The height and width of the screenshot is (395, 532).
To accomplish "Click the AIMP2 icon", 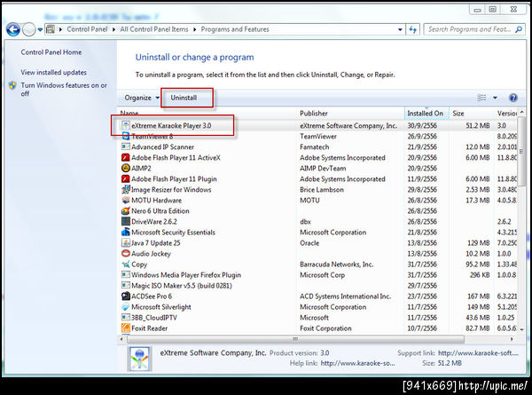I will coord(126,168).
